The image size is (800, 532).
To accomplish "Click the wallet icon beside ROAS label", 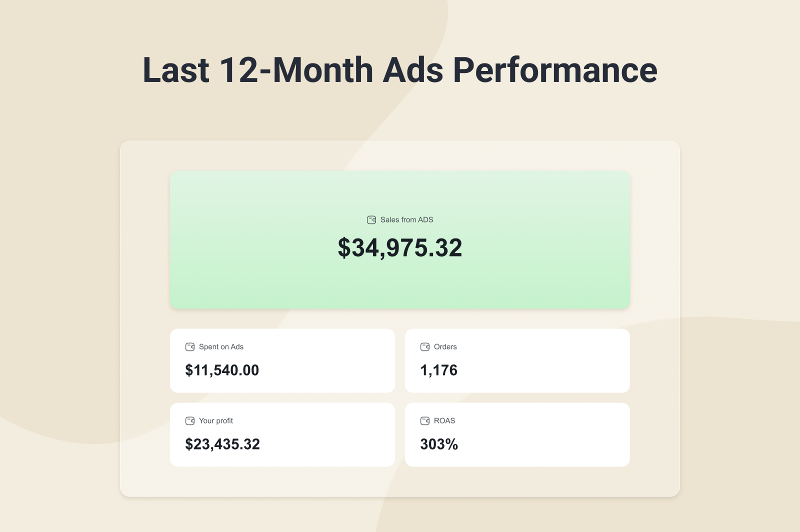I will [425, 421].
